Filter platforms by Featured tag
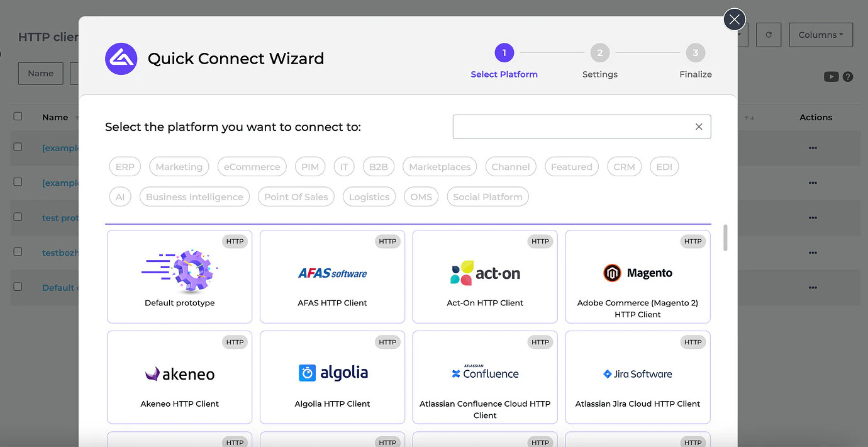 click(x=572, y=167)
